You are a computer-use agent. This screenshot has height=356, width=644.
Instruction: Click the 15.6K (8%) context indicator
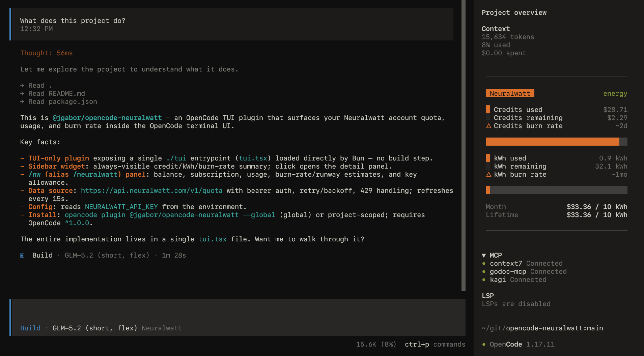coord(376,344)
